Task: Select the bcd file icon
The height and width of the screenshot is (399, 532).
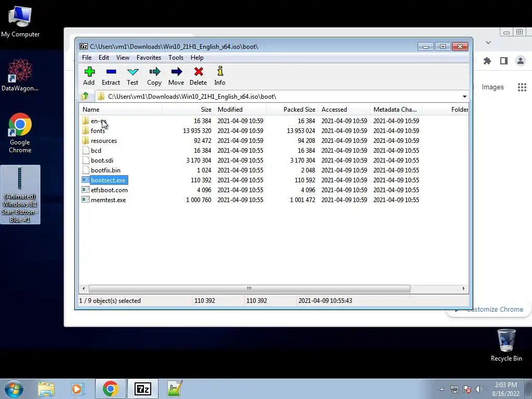Action: click(86, 150)
